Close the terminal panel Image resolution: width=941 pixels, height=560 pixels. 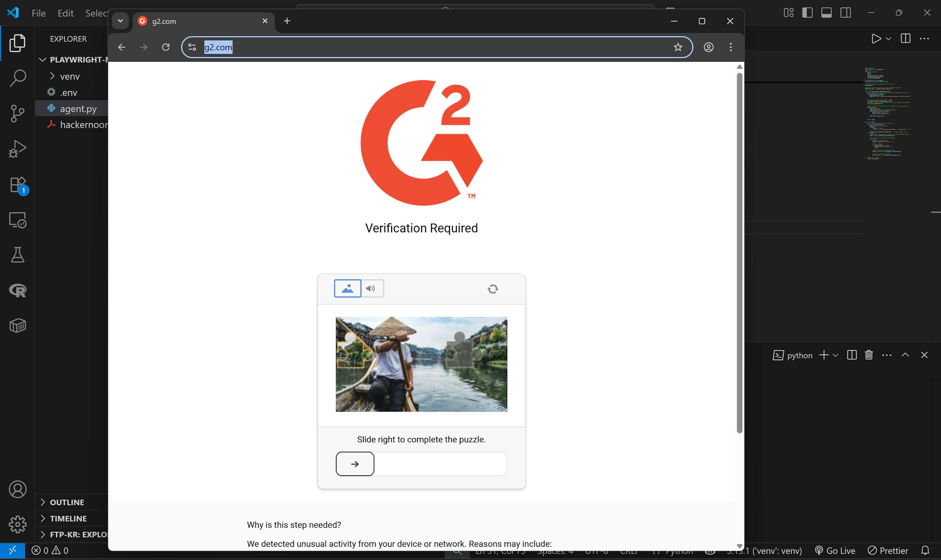(x=924, y=355)
